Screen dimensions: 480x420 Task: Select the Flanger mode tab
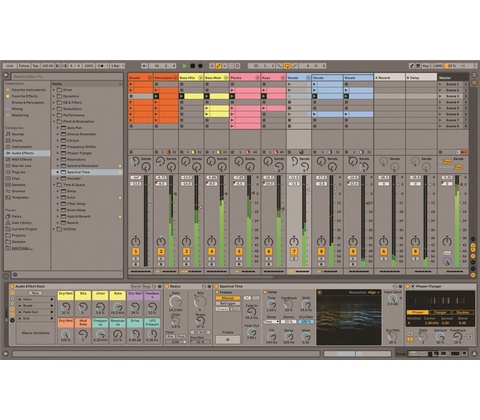click(x=440, y=312)
